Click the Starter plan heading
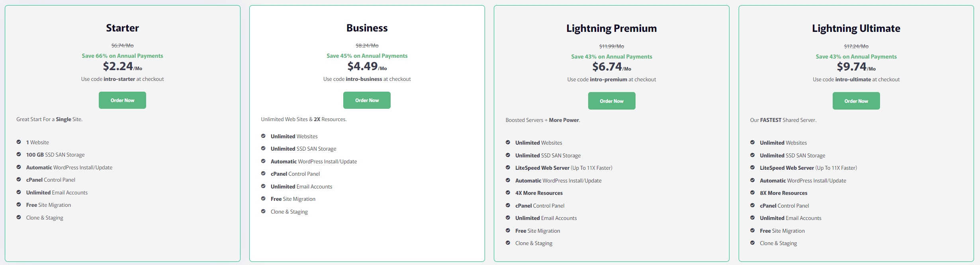Screen dimensions: 980x265 point(122,28)
